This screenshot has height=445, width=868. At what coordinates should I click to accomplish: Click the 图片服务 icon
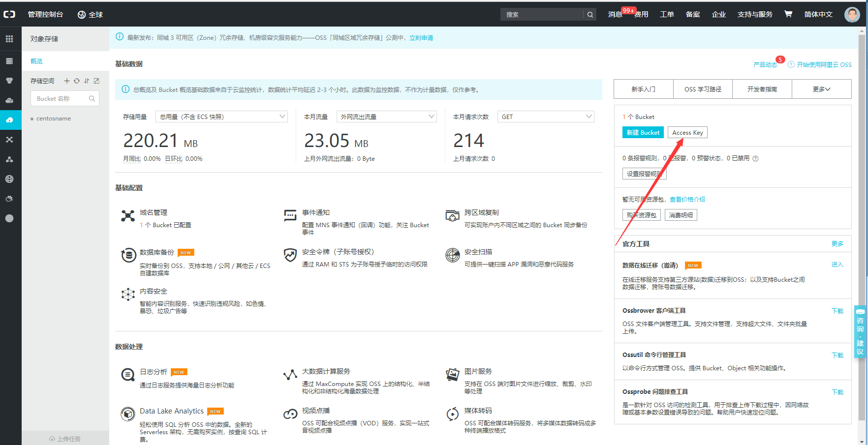point(453,375)
